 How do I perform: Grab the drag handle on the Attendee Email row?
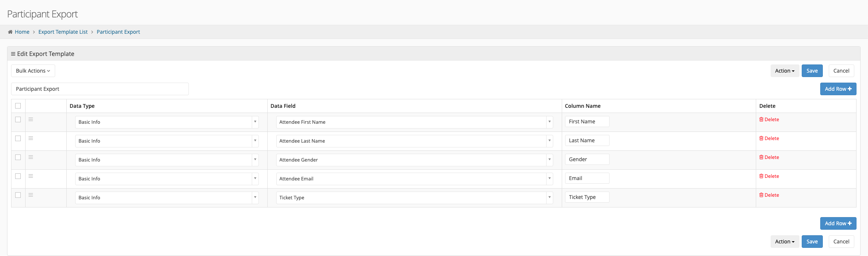click(31, 176)
